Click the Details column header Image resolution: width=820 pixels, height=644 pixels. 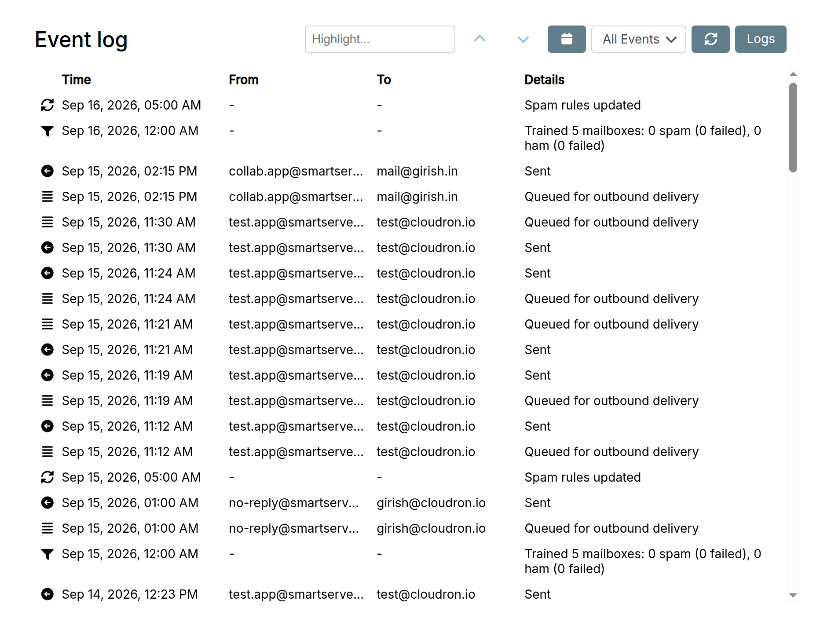click(x=544, y=80)
